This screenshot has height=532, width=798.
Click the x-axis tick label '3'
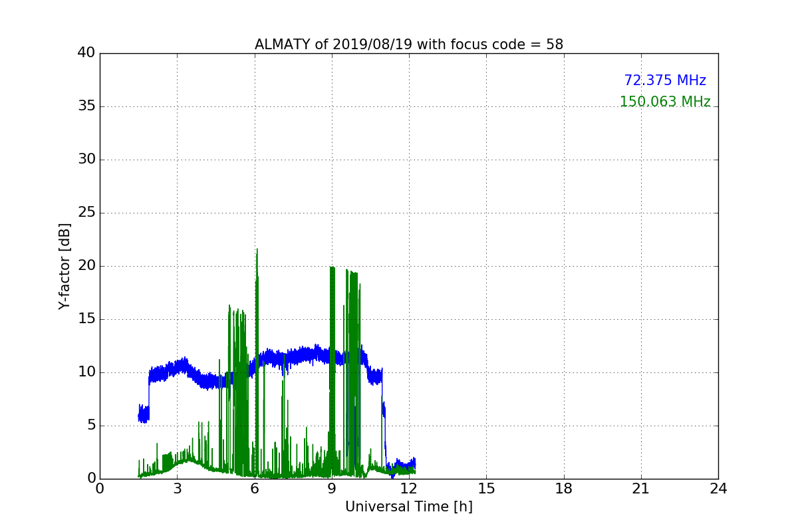pos(177,489)
